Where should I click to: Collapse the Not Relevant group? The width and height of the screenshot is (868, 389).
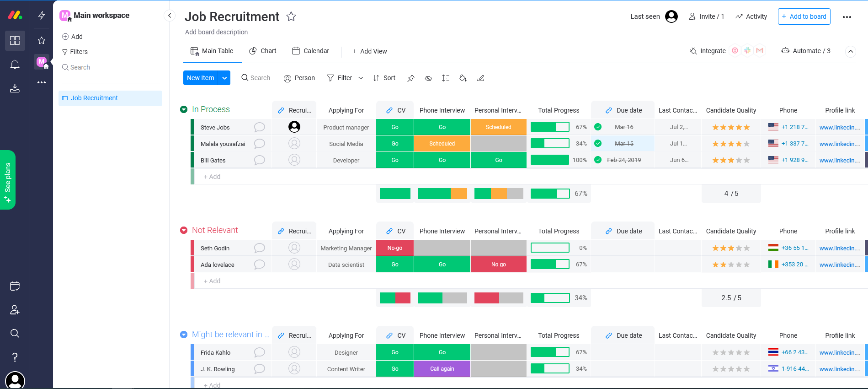coord(184,230)
